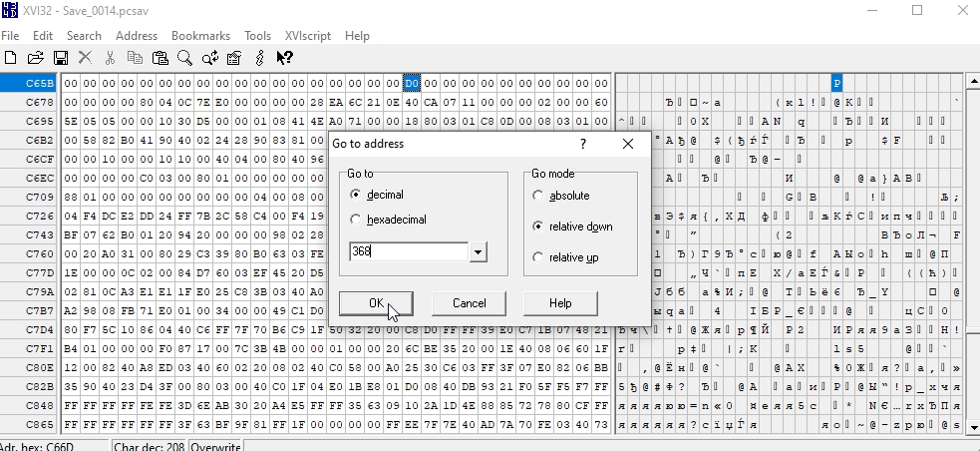Screen dimensions: 980x451
Task: Click row address C695
Action: pos(29,121)
